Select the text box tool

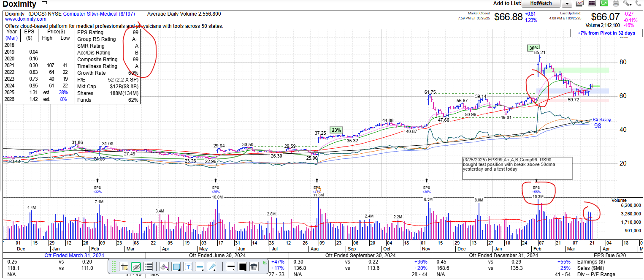point(188,266)
